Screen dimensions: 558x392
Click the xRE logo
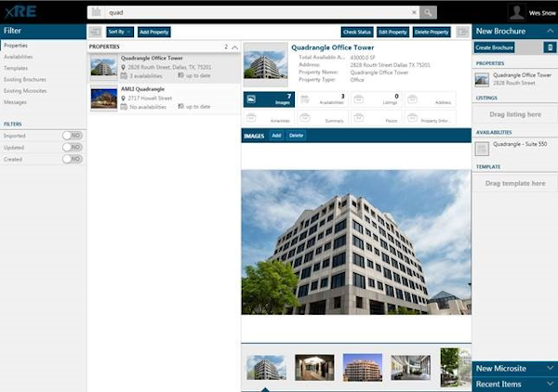pos(19,12)
